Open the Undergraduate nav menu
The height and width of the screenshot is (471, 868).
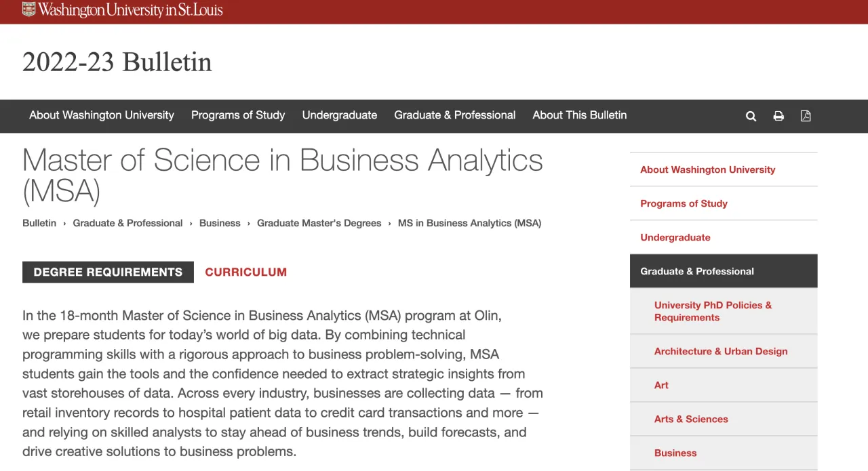coord(340,115)
